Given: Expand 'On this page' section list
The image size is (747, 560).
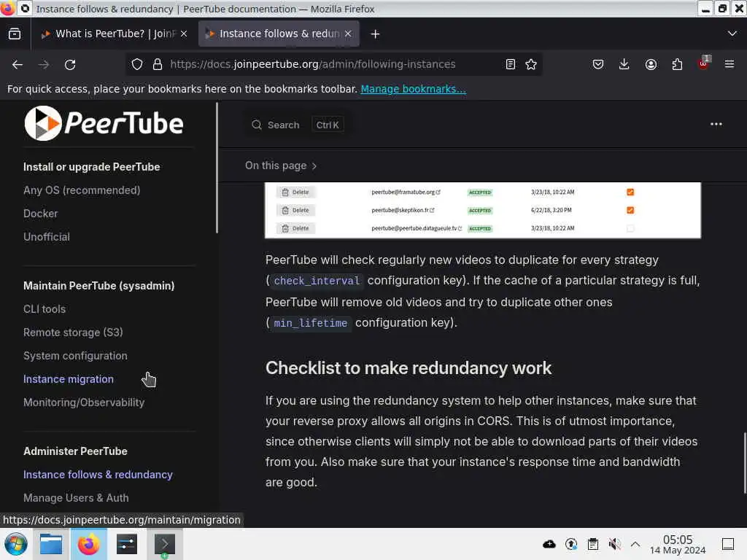Looking at the screenshot, I should [281, 166].
